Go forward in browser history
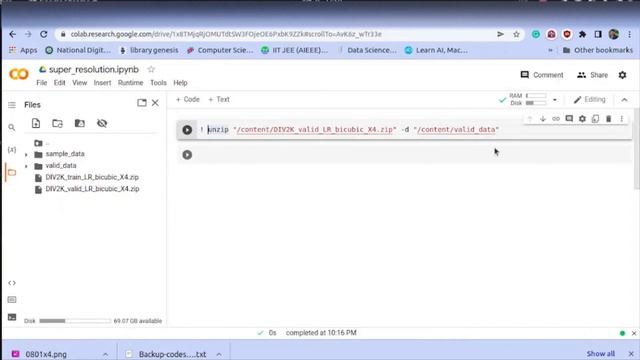The image size is (640, 360). coord(28,34)
